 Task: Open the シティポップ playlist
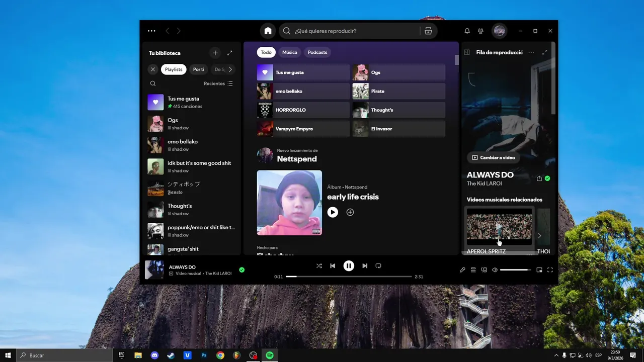coord(192,188)
